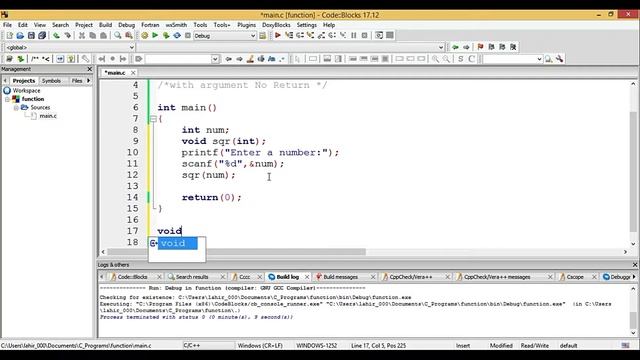Screen dimensions: 640x360
Task: Open the Plugins menu
Action: tap(247, 25)
